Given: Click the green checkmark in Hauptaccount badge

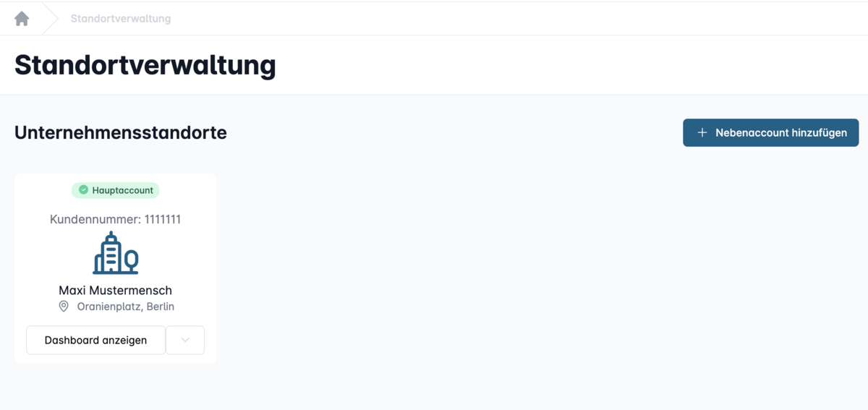Looking at the screenshot, I should coord(83,190).
